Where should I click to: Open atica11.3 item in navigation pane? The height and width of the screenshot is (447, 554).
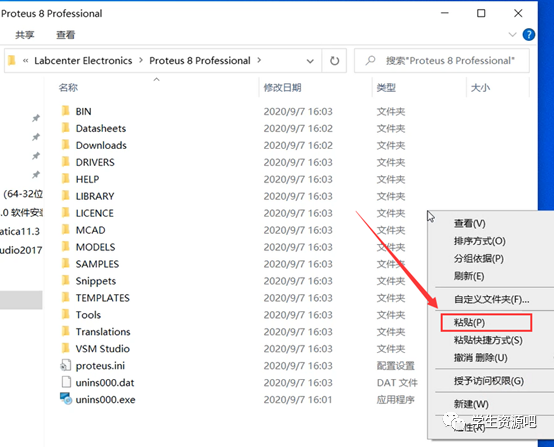point(20,231)
